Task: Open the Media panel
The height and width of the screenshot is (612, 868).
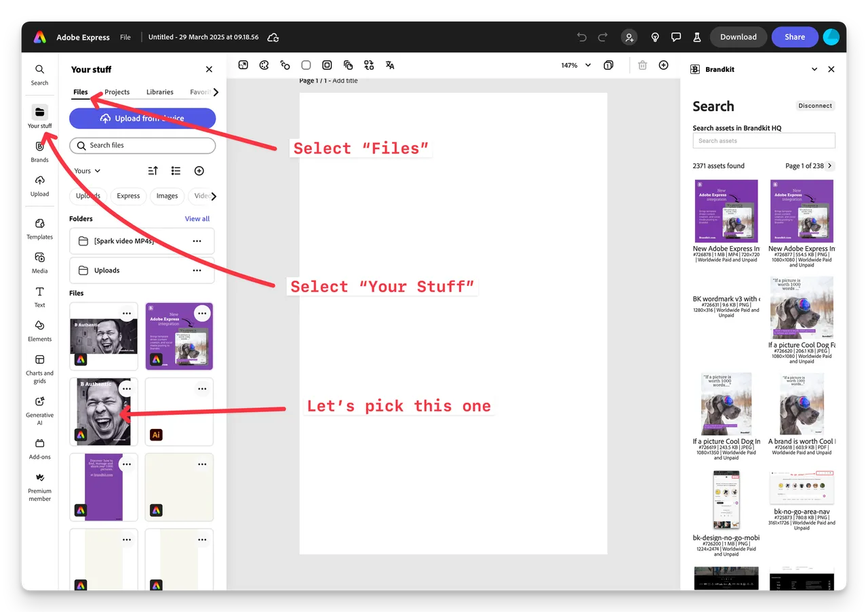Action: pos(39,263)
